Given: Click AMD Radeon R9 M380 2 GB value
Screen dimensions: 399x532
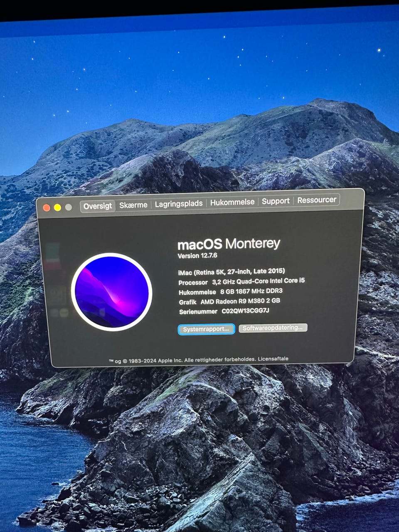Looking at the screenshot, I should 240,301.
